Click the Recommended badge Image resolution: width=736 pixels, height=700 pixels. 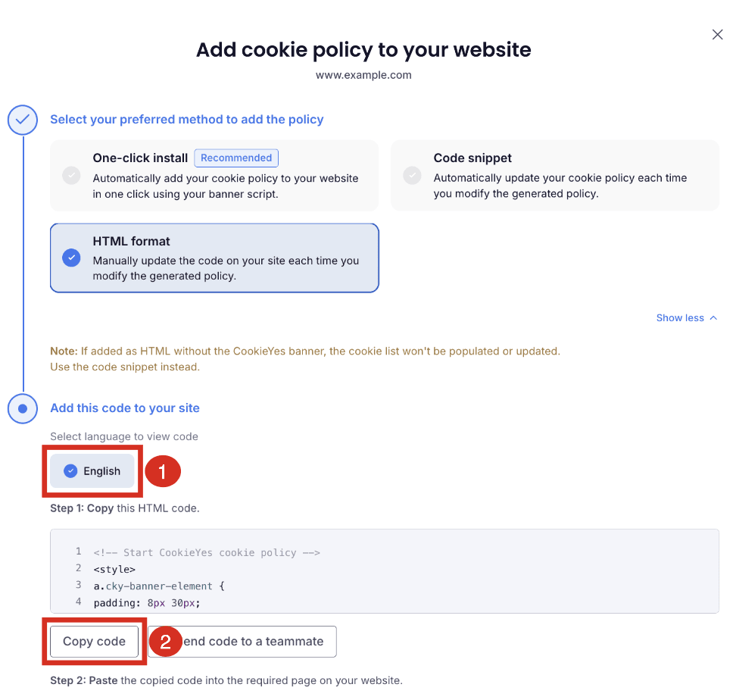[x=236, y=158]
